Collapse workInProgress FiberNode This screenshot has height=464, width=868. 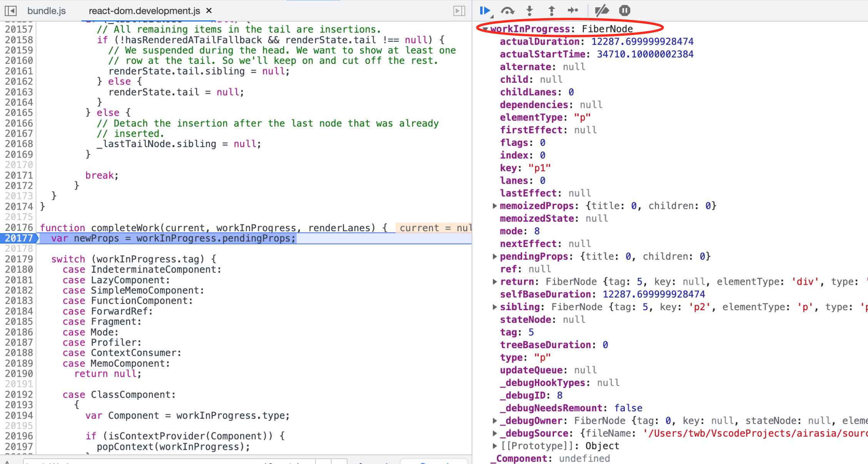(x=486, y=29)
